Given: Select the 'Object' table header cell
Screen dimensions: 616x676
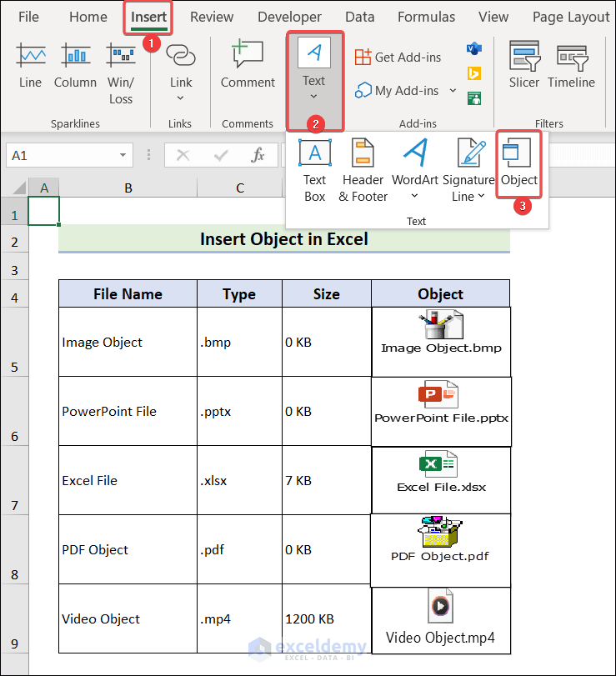Looking at the screenshot, I should pyautogui.click(x=441, y=293).
